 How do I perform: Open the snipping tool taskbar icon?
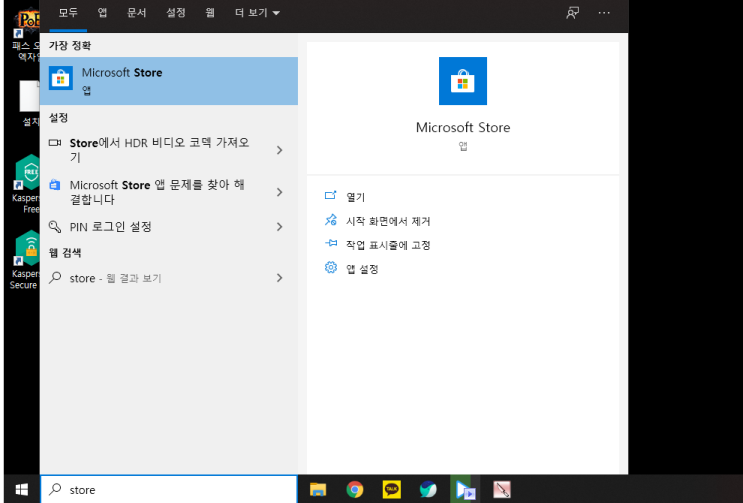(x=501, y=489)
